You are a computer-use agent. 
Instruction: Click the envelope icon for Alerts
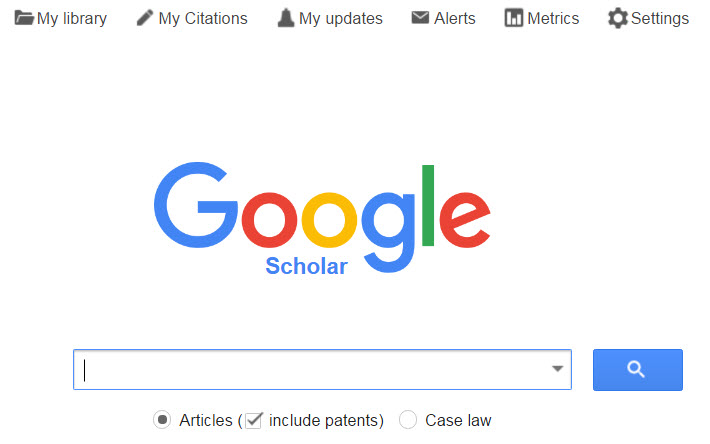pos(420,18)
